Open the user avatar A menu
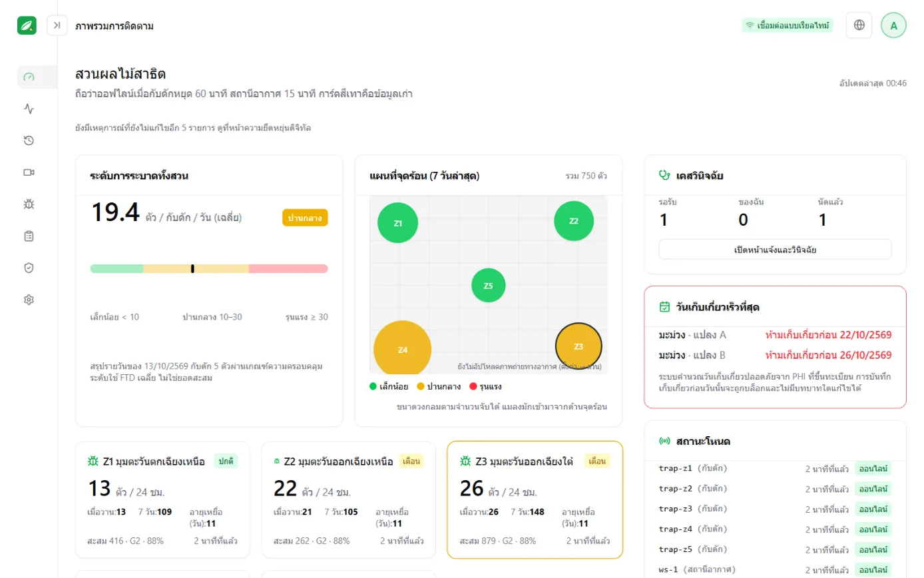 point(893,25)
